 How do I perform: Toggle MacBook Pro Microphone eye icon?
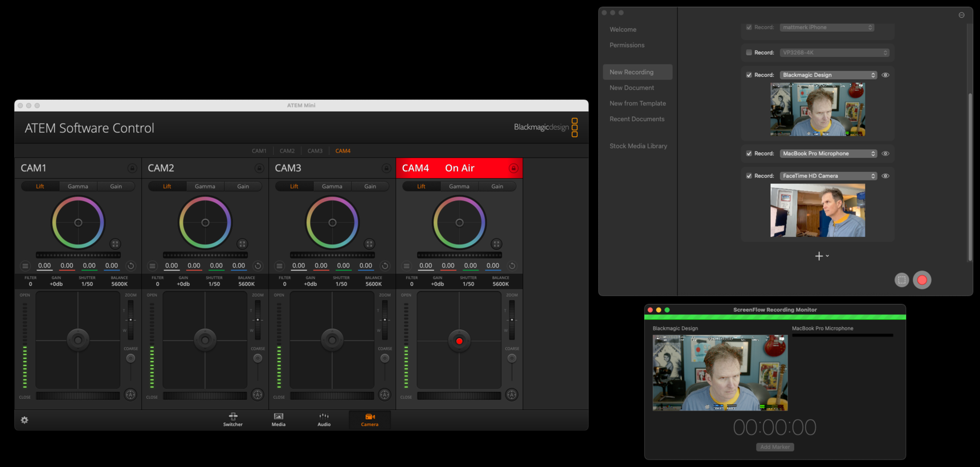[885, 153]
